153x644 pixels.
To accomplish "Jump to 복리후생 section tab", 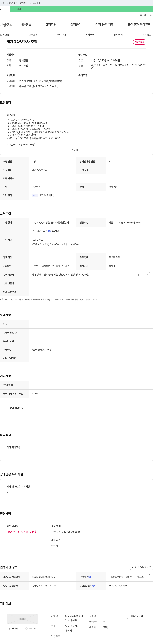I will click(x=90, y=35).
